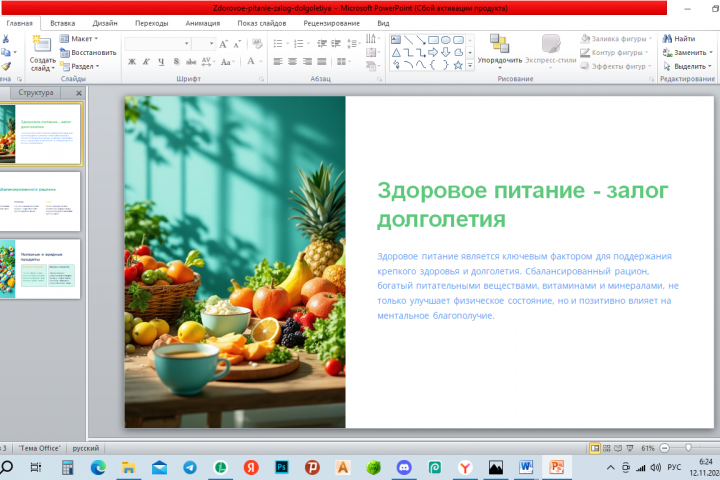Open font color dropdown arrow

[x=261, y=62]
